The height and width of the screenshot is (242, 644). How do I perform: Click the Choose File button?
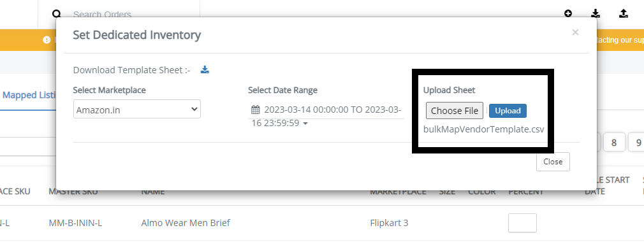click(x=454, y=111)
